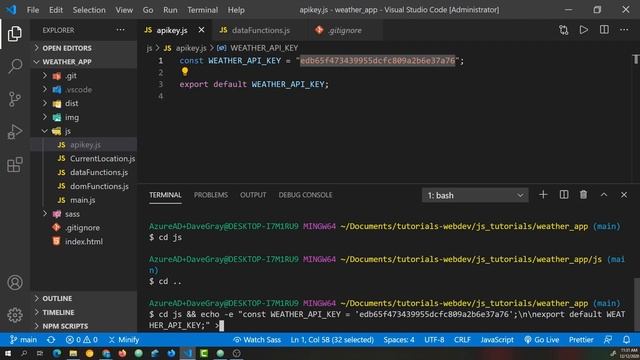Expand the OUTLINE section
Image resolution: width=640 pixels, height=360 pixels.
(84, 298)
